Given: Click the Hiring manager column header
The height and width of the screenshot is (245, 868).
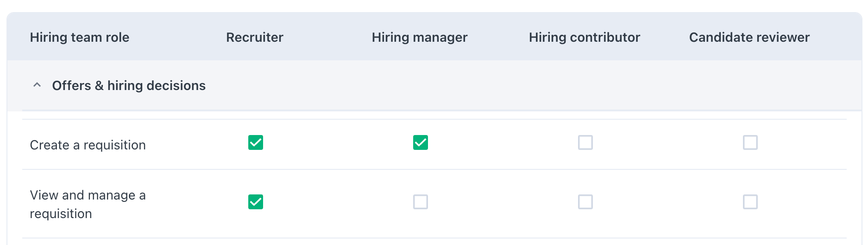Looking at the screenshot, I should point(420,37).
